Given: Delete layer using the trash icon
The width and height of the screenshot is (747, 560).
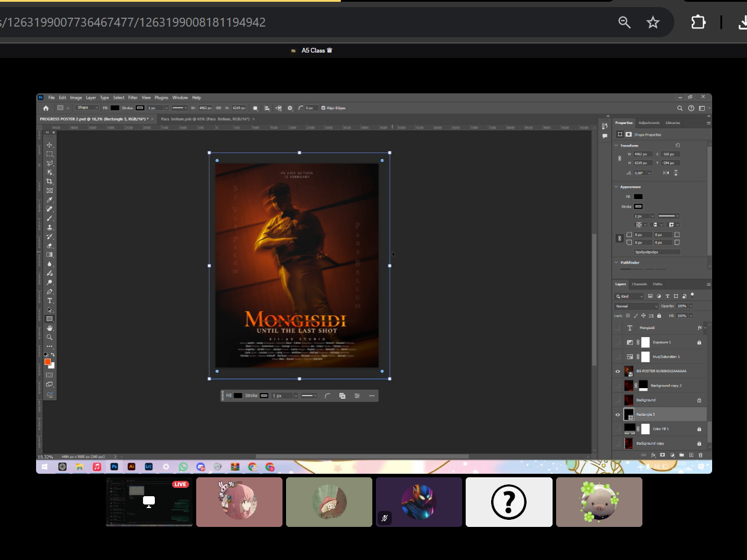Looking at the screenshot, I should tap(700, 455).
